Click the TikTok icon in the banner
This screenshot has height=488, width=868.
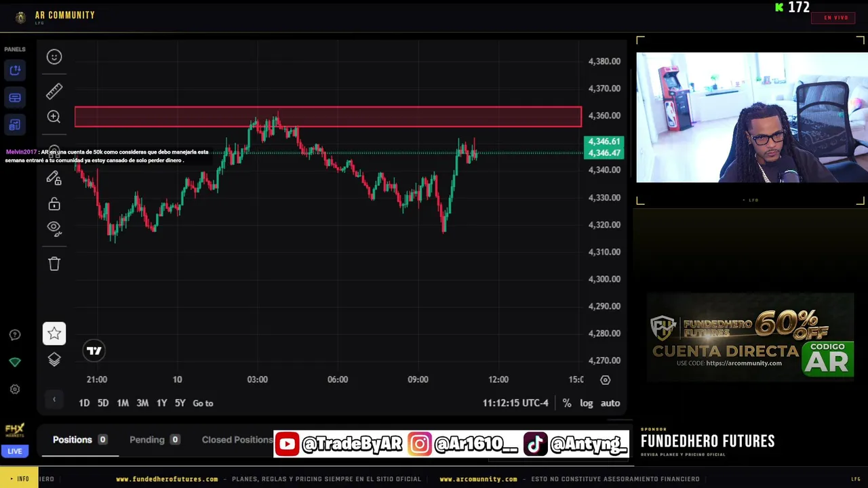[535, 444]
